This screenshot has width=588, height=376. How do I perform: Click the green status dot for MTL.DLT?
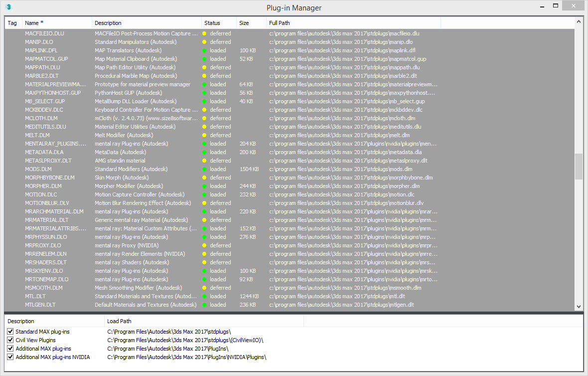pos(204,296)
